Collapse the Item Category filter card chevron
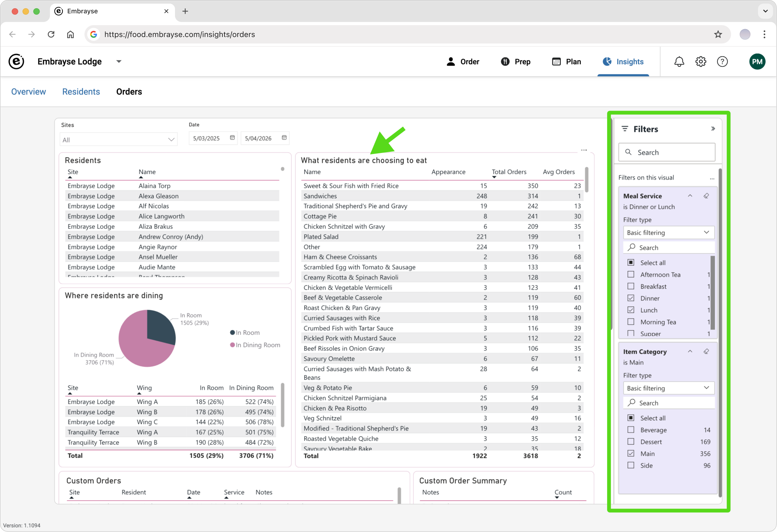The image size is (777, 532). [x=690, y=351]
